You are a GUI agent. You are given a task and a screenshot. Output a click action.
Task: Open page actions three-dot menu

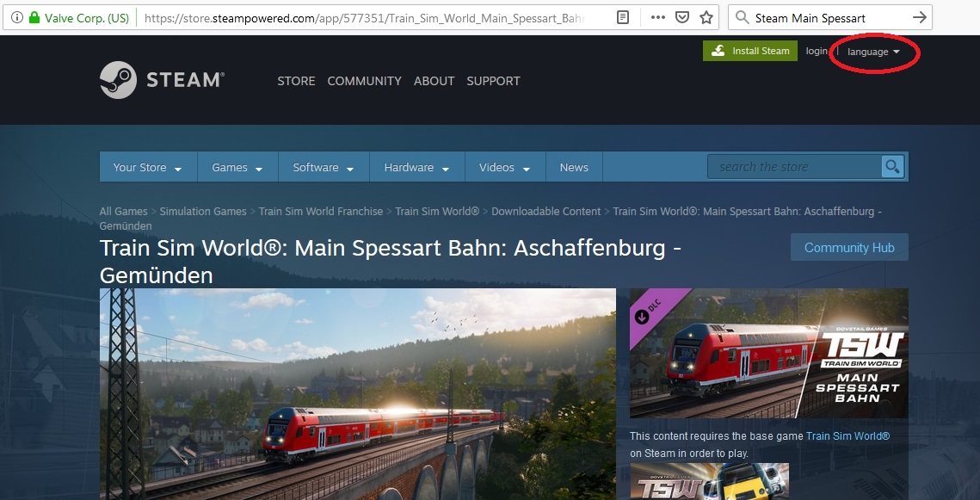tap(657, 17)
